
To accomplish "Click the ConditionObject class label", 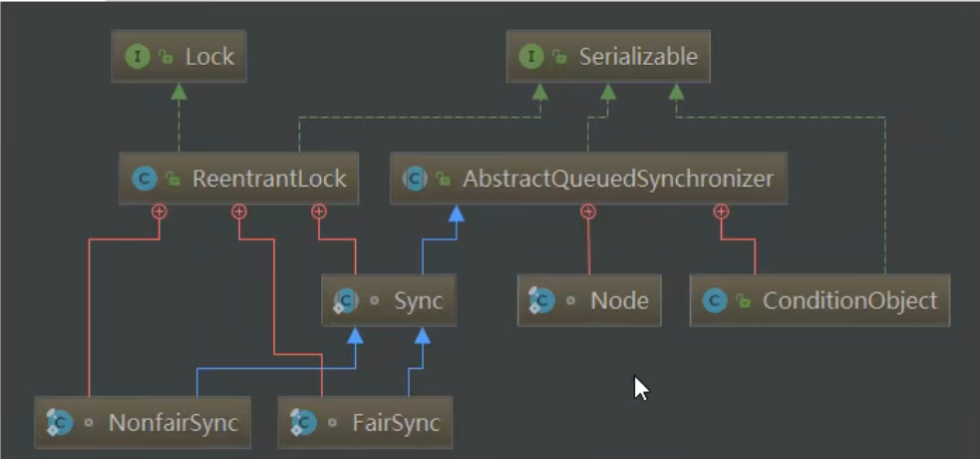I will [x=850, y=300].
